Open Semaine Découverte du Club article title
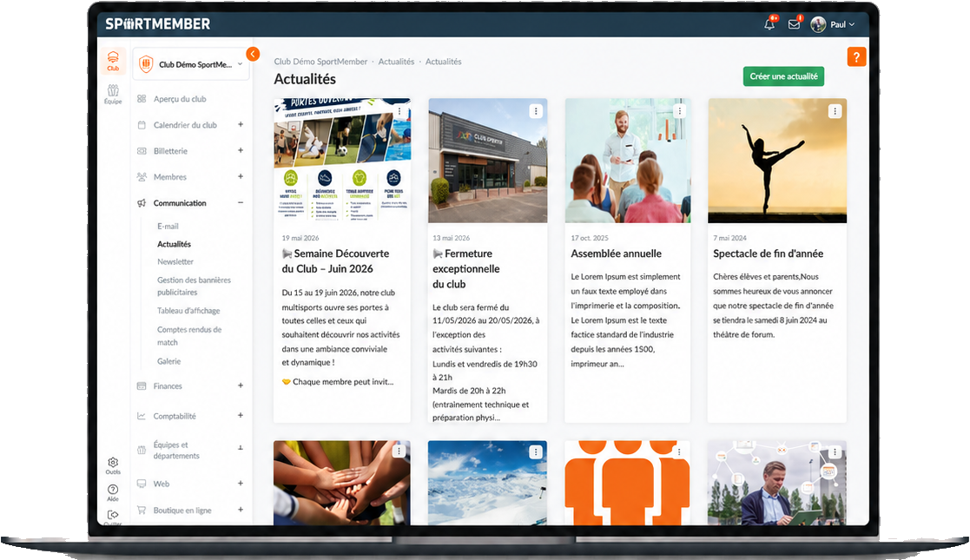The image size is (970, 560). click(335, 261)
